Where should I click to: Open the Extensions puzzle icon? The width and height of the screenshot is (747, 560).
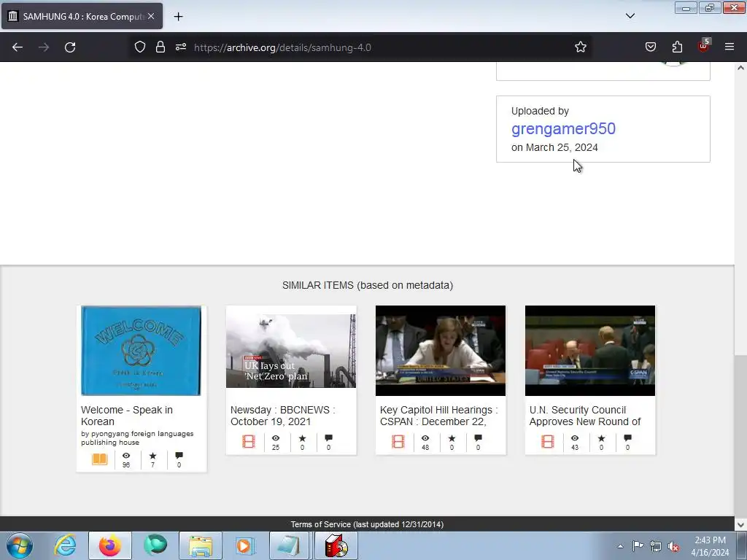[x=677, y=47]
